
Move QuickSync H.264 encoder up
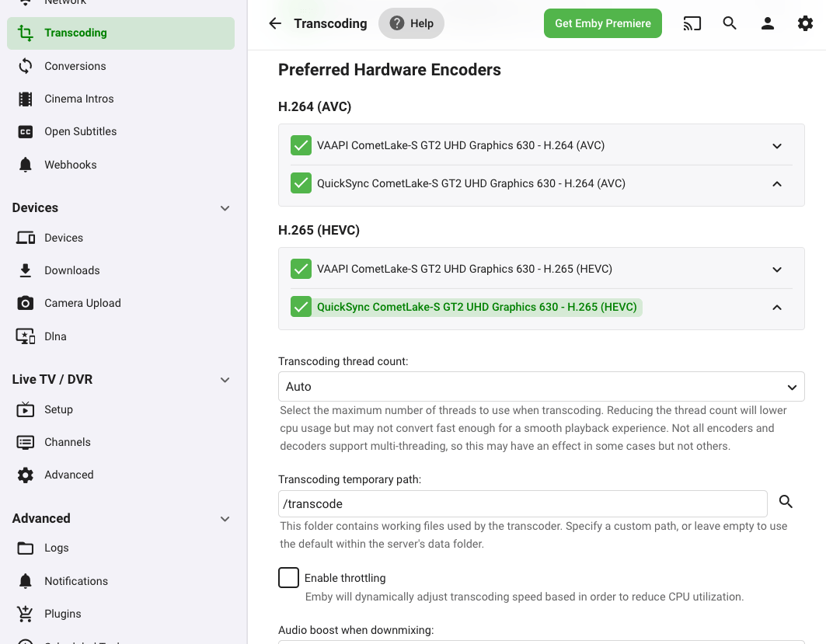777,184
